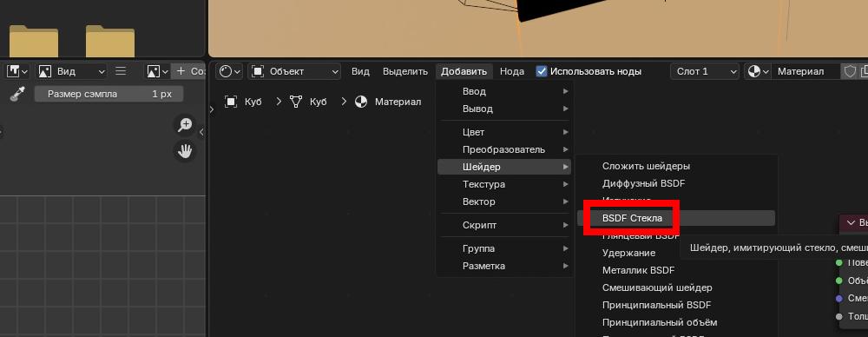
Task: Add the Диффузный BSDF node
Action: click(676, 183)
